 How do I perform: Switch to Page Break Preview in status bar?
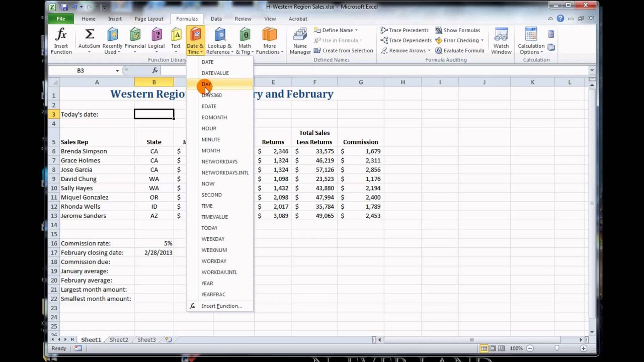click(x=502, y=348)
